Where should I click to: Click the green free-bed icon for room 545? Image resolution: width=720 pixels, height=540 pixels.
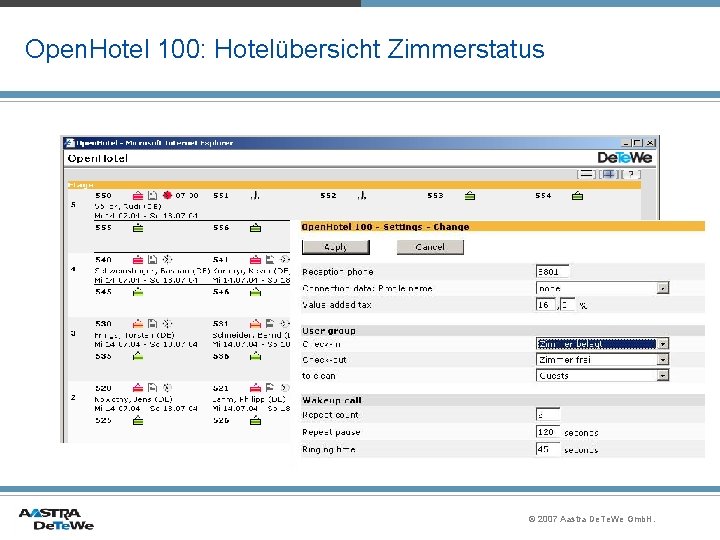pyautogui.click(x=138, y=292)
